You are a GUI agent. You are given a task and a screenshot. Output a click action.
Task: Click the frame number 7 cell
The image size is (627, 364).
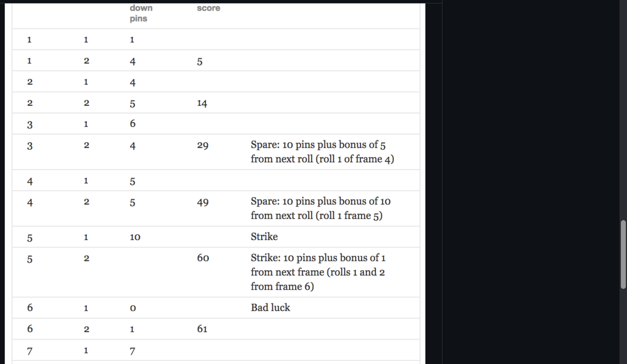tap(30, 351)
